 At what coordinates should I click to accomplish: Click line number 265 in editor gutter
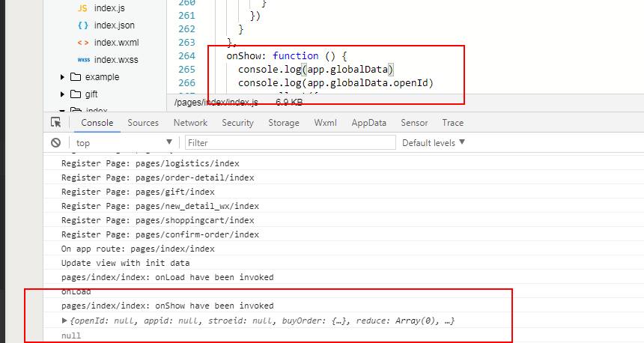pyautogui.click(x=187, y=70)
